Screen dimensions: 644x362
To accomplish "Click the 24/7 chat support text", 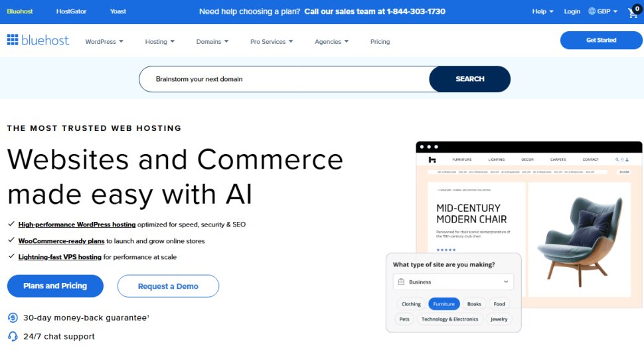I will click(x=58, y=337).
